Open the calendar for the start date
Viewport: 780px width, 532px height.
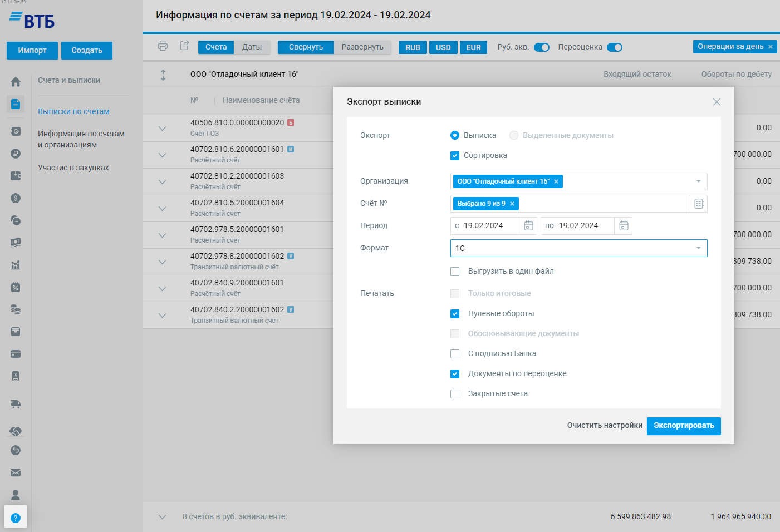pyautogui.click(x=528, y=226)
